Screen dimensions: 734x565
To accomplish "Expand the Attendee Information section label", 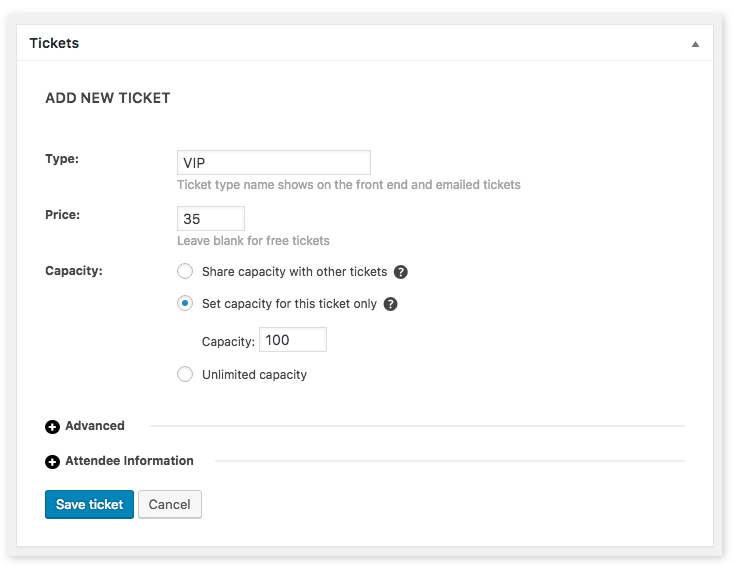I will point(129,461).
